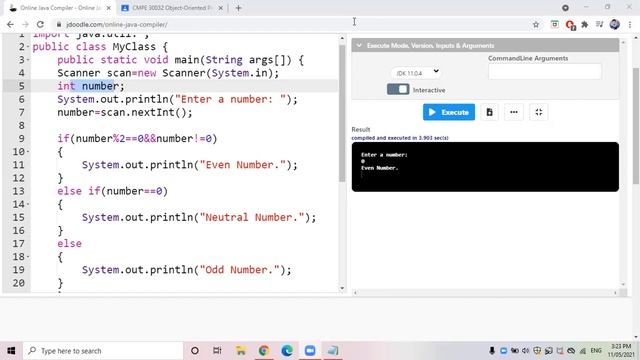The width and height of the screenshot is (640, 360).
Task: Click the circular dropdown icon in title bar
Action: (x=565, y=8)
